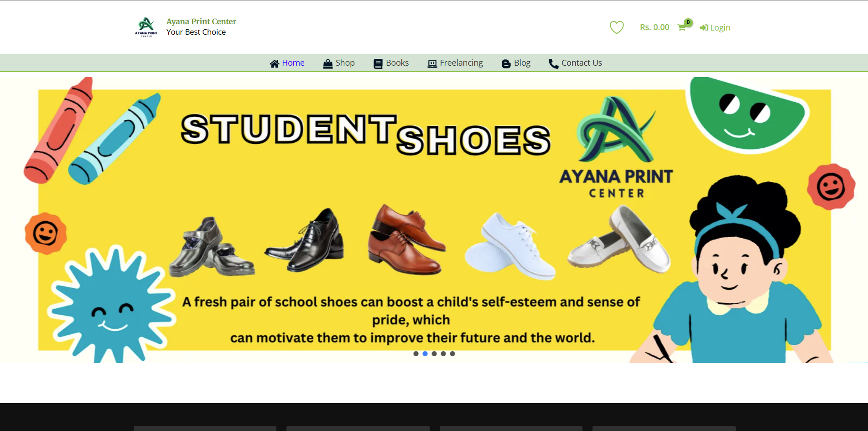Click the Student Shoes banner image
The width and height of the screenshot is (868, 431).
(434, 220)
